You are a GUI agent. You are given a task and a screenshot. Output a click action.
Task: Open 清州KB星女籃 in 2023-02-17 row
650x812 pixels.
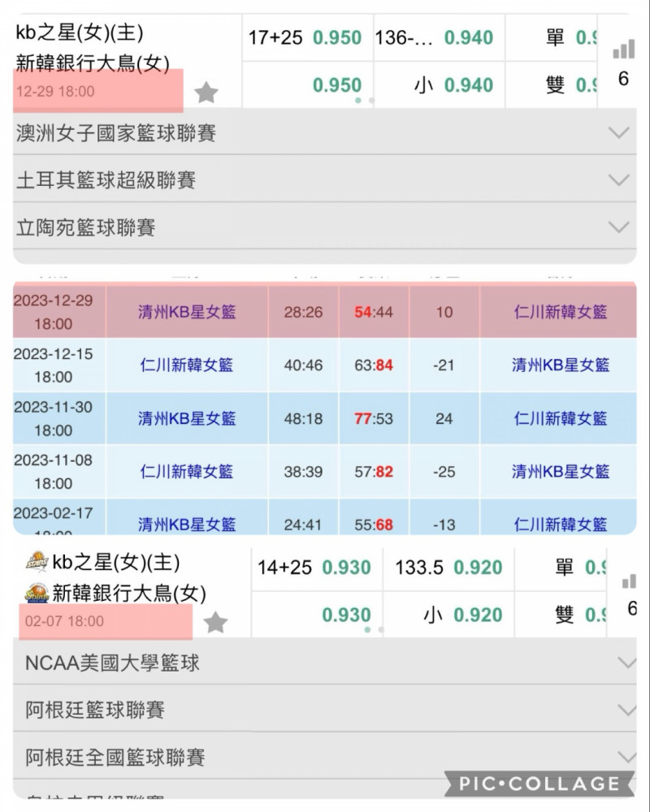(187, 525)
